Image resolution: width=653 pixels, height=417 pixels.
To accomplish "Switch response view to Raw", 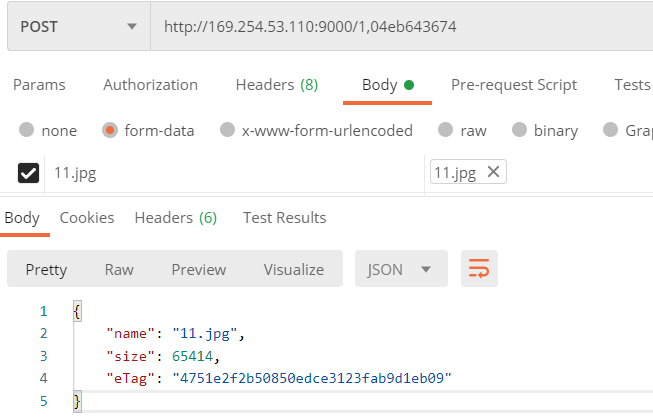I will coord(119,269).
